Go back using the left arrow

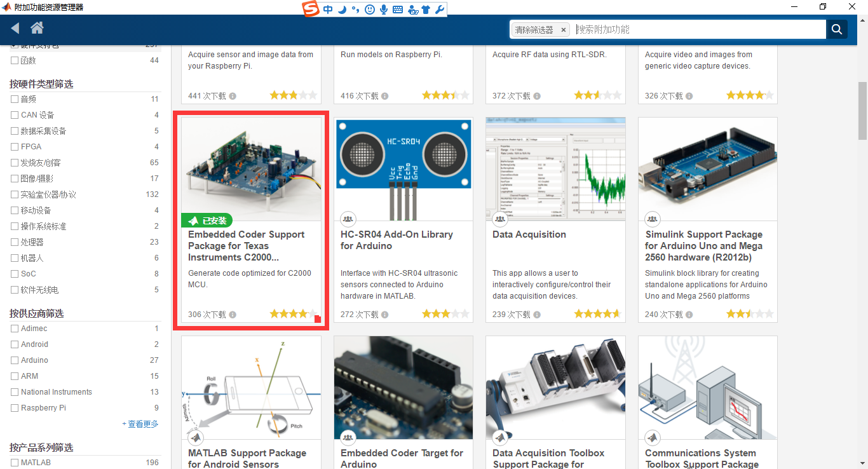tap(15, 28)
